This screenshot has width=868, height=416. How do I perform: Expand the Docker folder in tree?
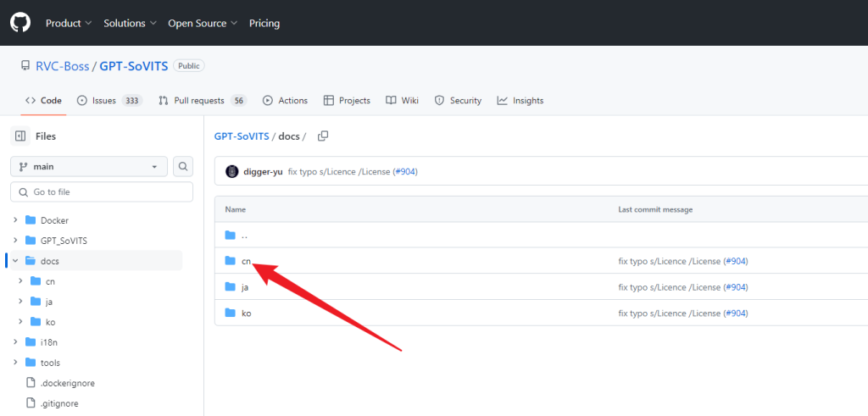[x=15, y=220]
